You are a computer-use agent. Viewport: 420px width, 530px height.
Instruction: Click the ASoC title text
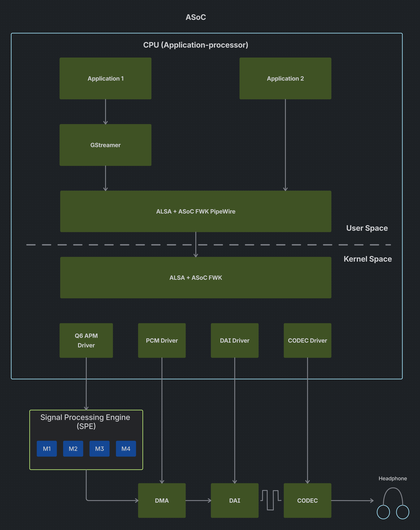pos(196,17)
